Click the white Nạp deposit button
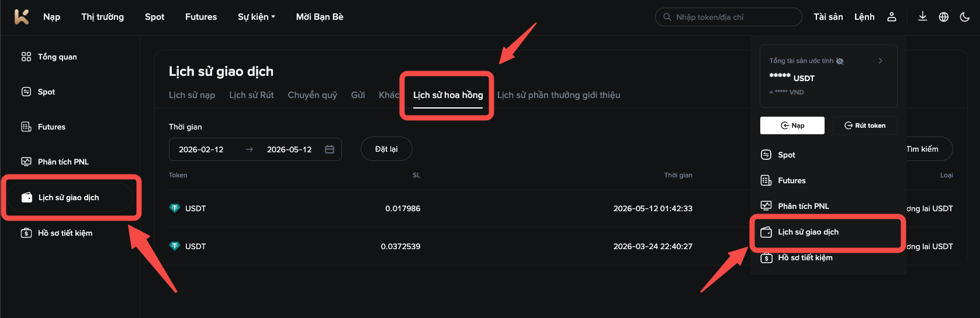 click(x=792, y=125)
